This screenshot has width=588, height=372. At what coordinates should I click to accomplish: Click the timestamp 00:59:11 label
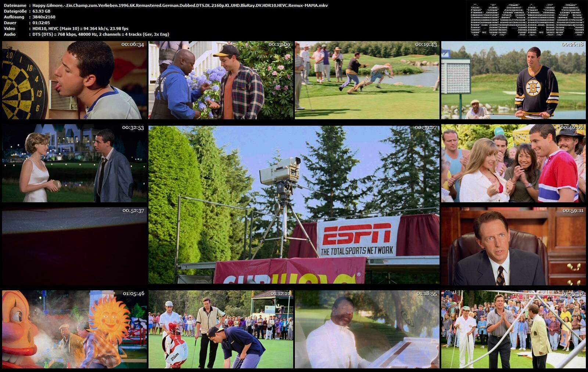tap(573, 211)
